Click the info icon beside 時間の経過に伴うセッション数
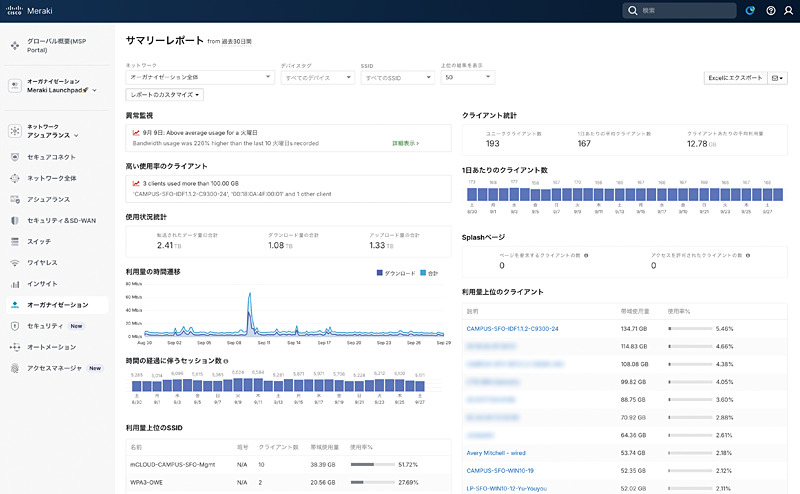The height and width of the screenshot is (494, 800). (226, 361)
